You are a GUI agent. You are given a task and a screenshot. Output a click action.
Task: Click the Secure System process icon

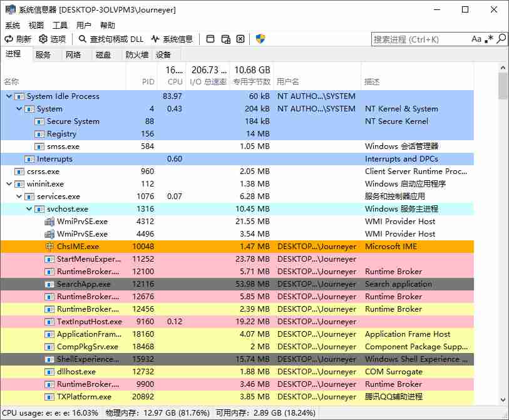click(x=39, y=121)
